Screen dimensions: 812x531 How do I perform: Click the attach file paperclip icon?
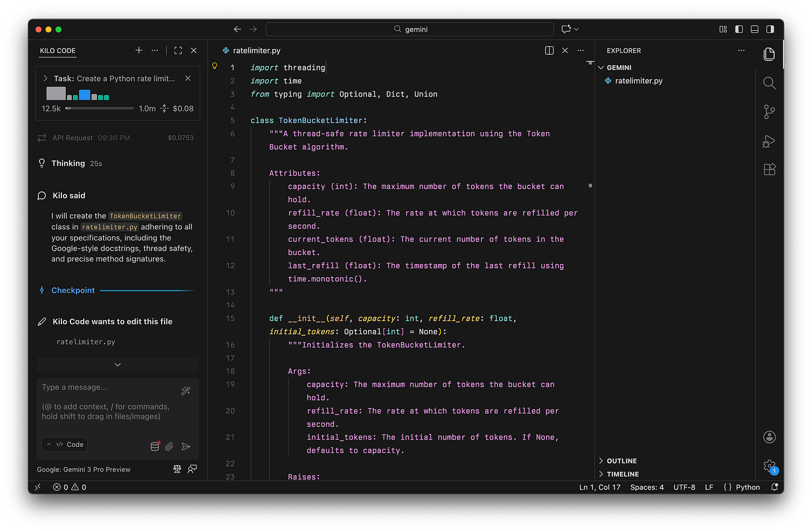[170, 446]
